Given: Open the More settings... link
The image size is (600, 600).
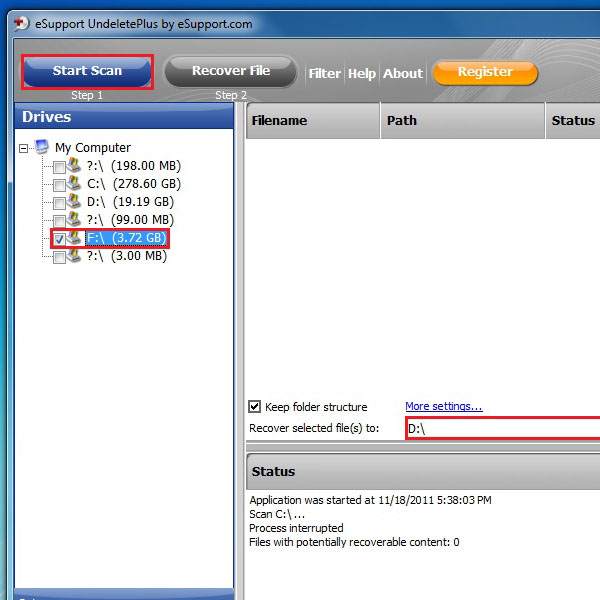Looking at the screenshot, I should tap(444, 406).
